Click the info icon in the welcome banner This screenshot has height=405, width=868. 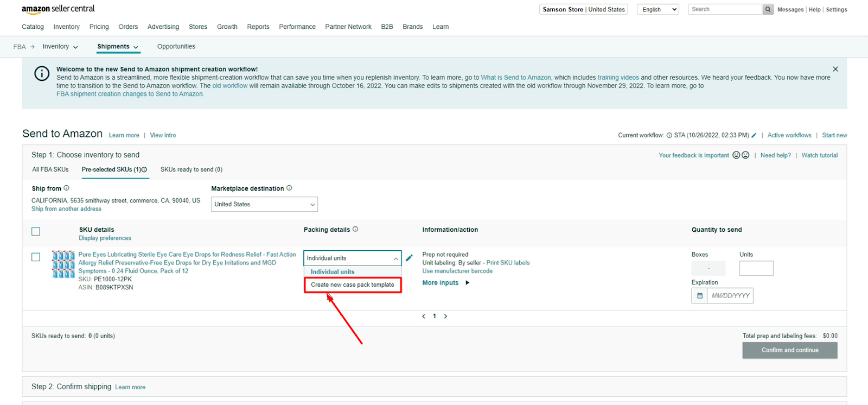(42, 73)
